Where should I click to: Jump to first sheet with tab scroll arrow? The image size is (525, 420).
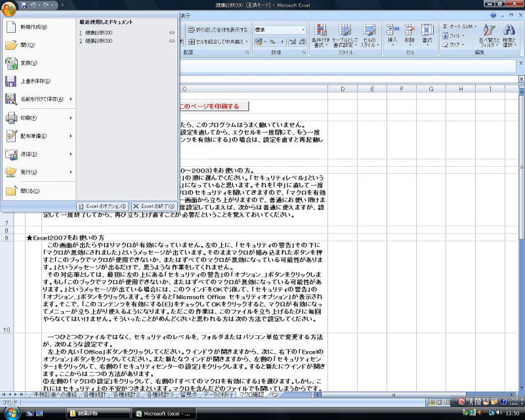[x=4, y=394]
